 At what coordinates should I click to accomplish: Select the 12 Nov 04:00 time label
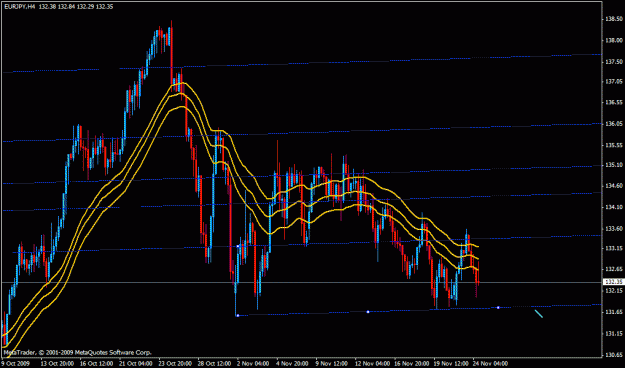[372, 364]
